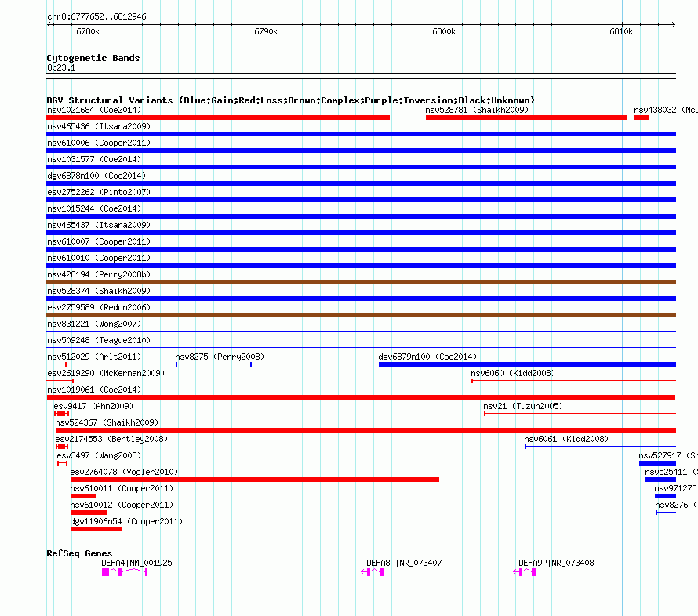Screen dimensions: 698x616
Task: Click the 6790k ruler tick label
Action: pyautogui.click(x=266, y=31)
